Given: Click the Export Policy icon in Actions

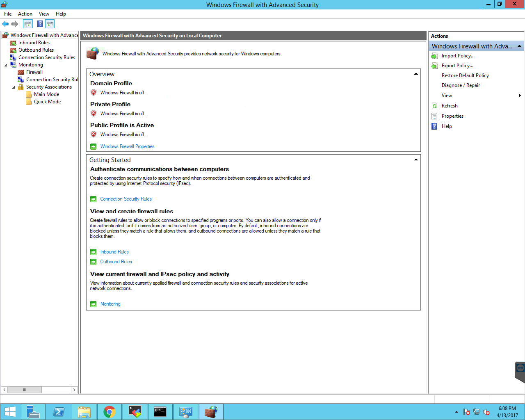Looking at the screenshot, I should click(x=434, y=66).
